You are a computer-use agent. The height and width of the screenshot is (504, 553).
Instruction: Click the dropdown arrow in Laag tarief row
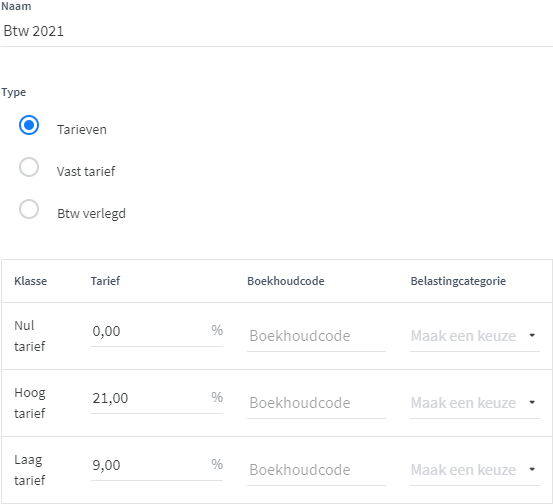[532, 469]
